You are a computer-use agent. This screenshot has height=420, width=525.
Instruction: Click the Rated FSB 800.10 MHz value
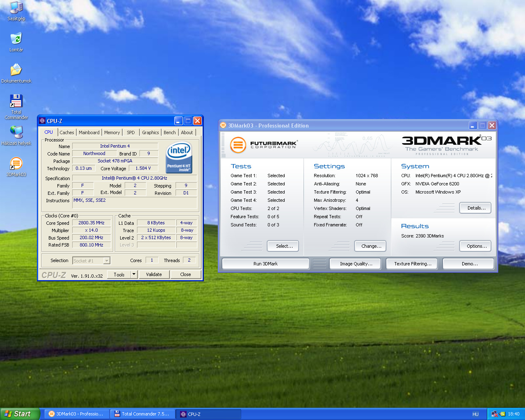coord(91,245)
